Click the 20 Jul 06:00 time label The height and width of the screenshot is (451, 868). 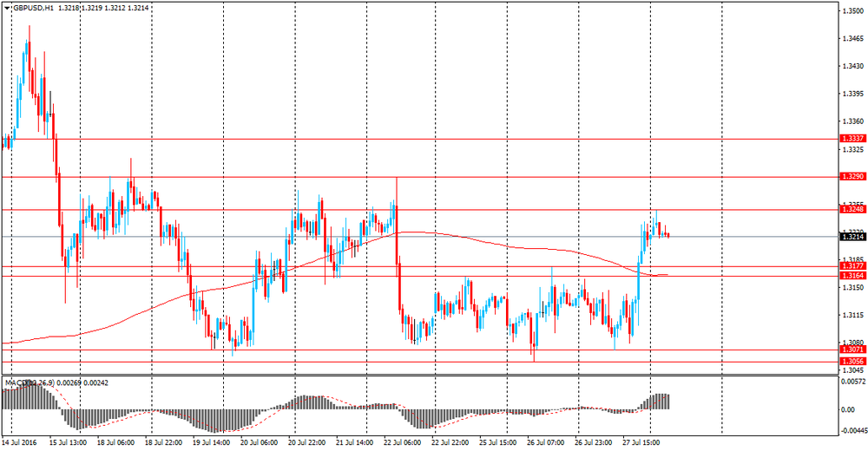pos(260,442)
